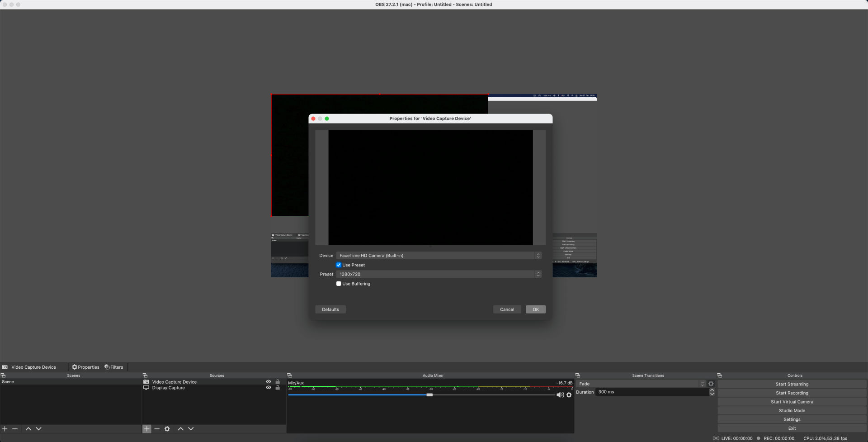Click Start Recording
Viewport: 868px width, 442px height.
(x=792, y=393)
